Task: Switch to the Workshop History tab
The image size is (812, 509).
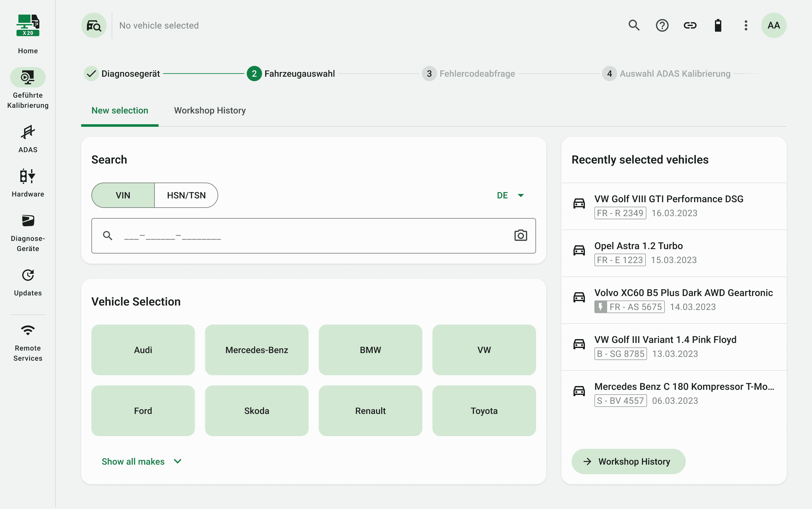Action: pos(210,110)
